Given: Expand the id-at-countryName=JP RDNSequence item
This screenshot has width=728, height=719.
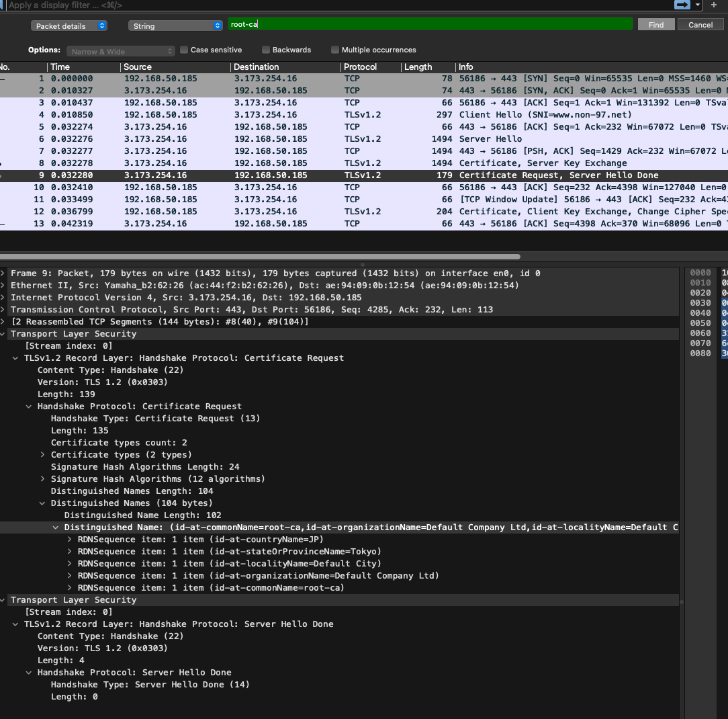Looking at the screenshot, I should 70,540.
